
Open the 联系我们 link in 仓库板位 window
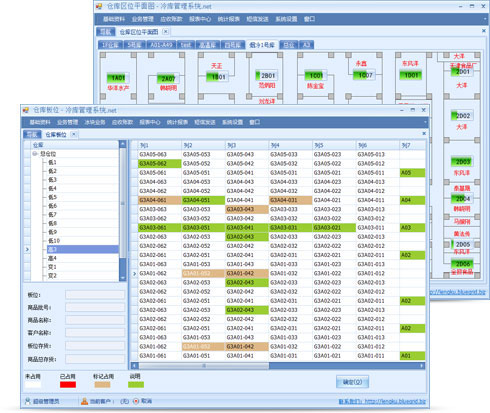pyautogui.click(x=382, y=401)
